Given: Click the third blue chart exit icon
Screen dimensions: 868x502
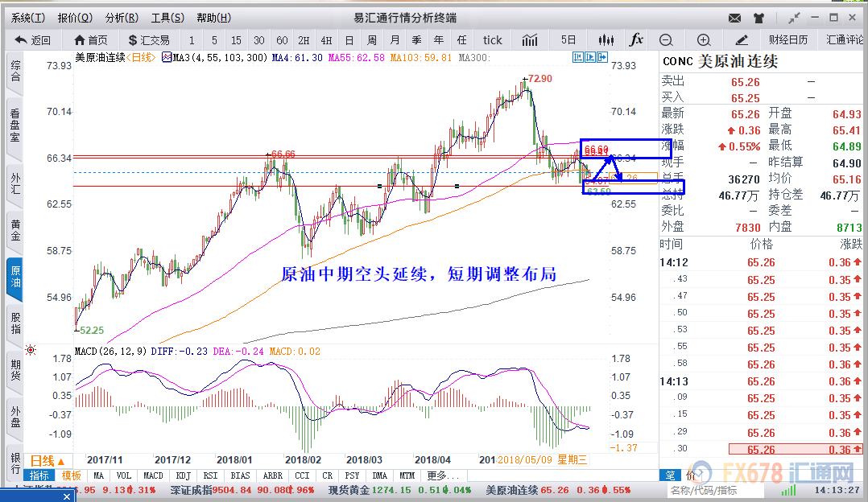Looking at the screenshot, I should [602, 57].
